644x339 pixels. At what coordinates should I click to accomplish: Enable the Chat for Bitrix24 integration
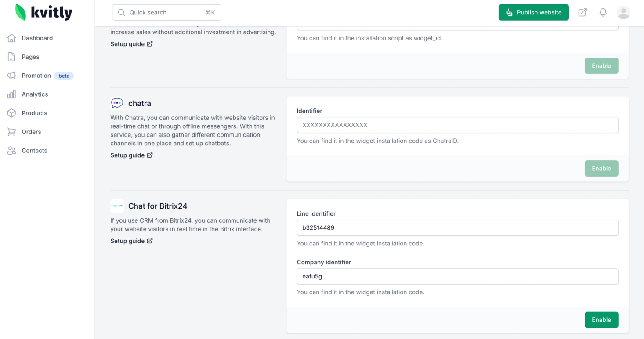point(601,320)
